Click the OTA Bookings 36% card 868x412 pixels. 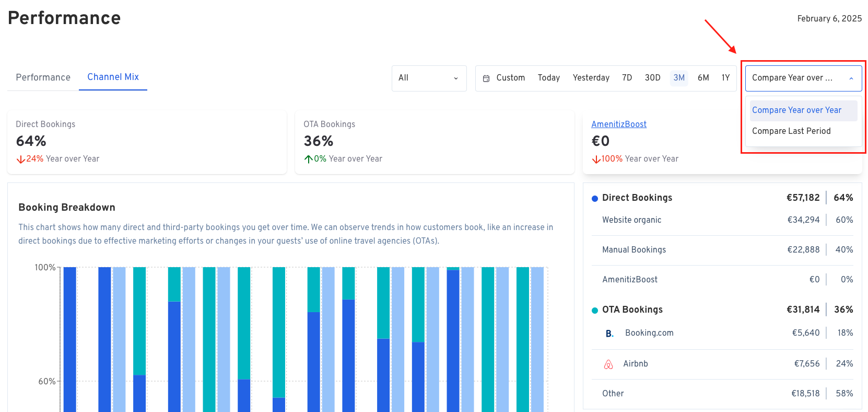435,142
